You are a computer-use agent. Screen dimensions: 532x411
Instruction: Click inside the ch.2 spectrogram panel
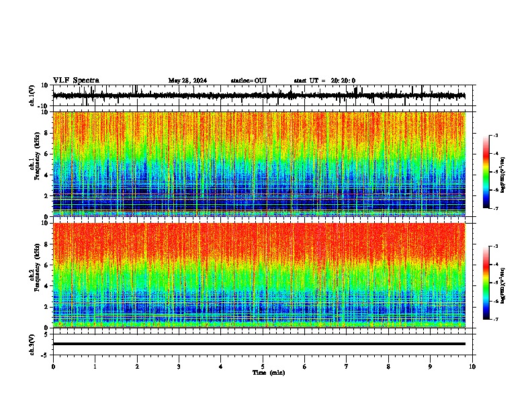259,275
